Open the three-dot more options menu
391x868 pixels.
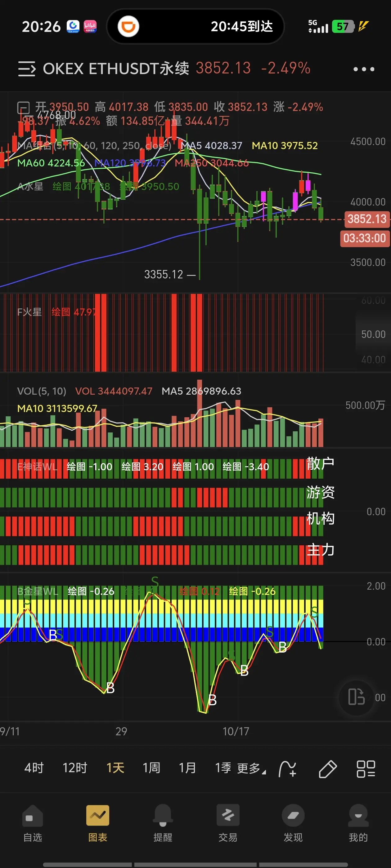coord(364,69)
